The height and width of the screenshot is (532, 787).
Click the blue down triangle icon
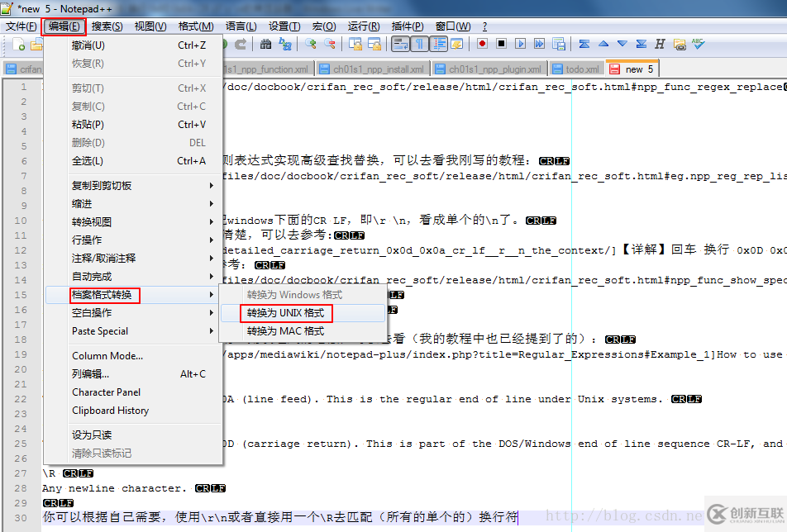[x=622, y=44]
